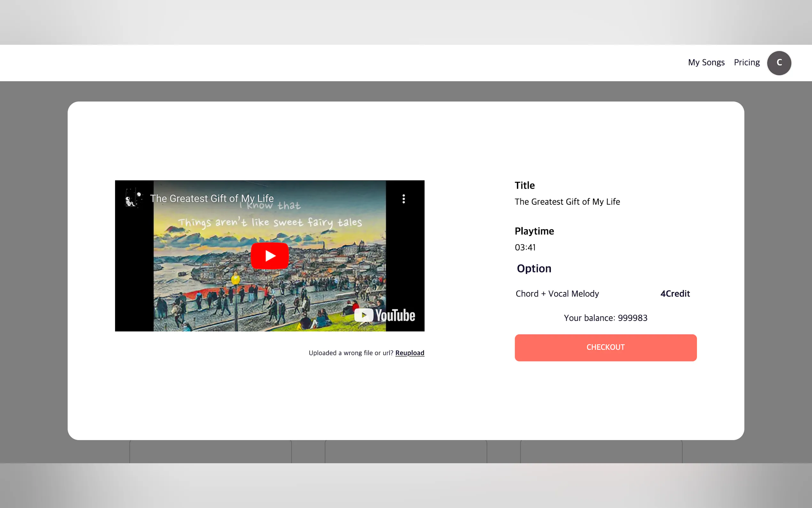Click the 'Playtime' heading

click(535, 231)
